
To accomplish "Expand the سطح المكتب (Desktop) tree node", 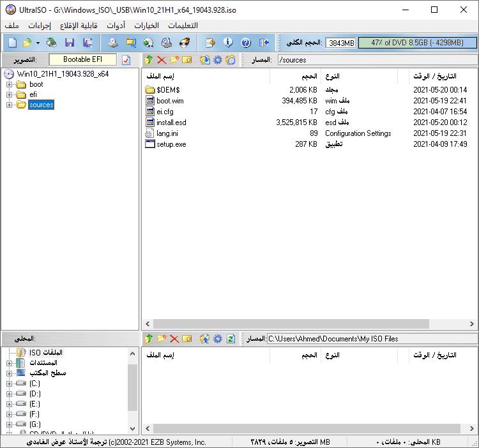I will [9, 373].
